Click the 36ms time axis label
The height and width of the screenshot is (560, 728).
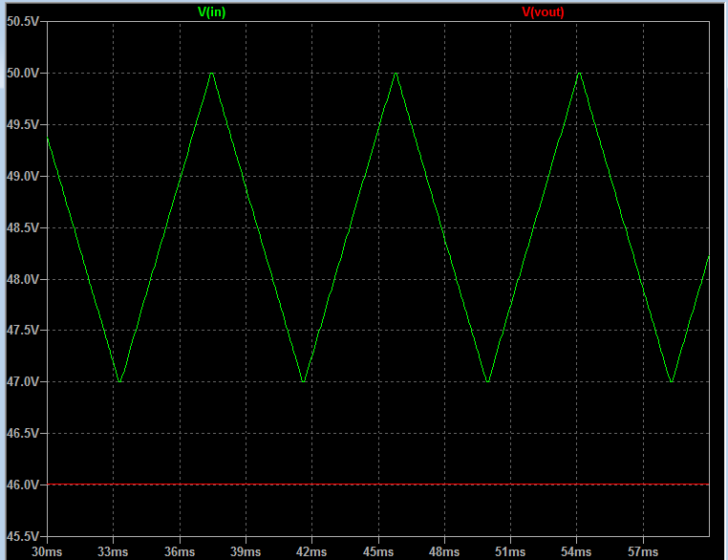coord(180,551)
